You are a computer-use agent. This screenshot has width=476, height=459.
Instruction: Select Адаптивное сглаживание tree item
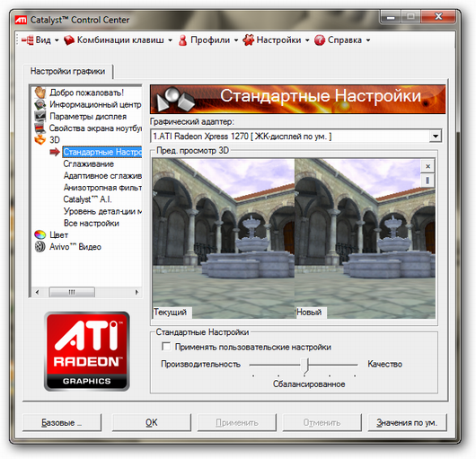tap(102, 176)
